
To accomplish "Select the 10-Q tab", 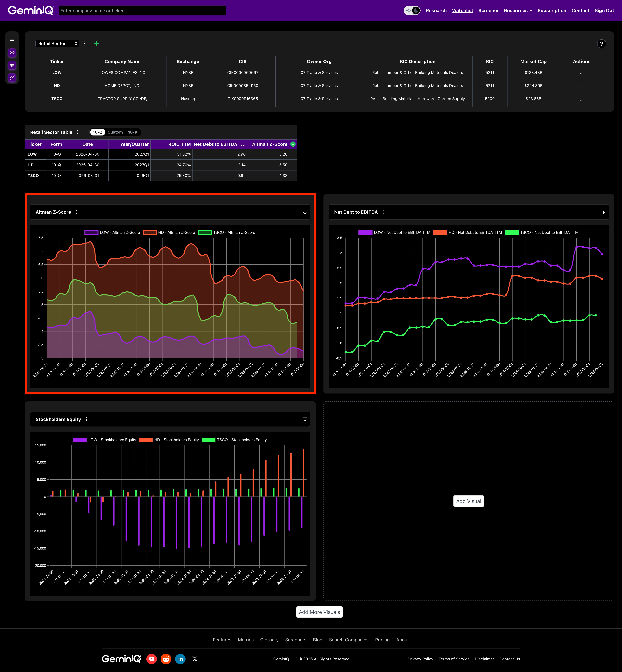I will click(98, 132).
